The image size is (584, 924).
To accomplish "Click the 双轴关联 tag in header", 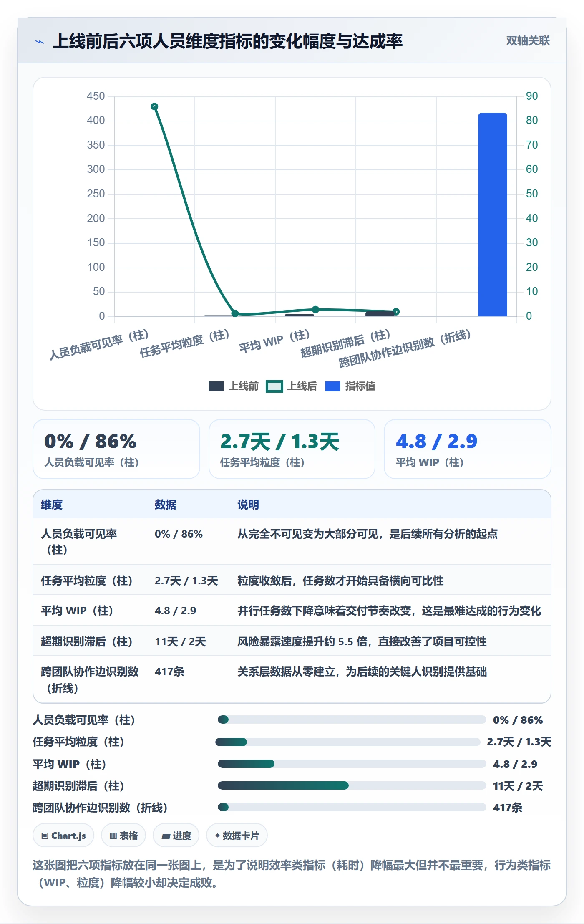I will tap(528, 41).
